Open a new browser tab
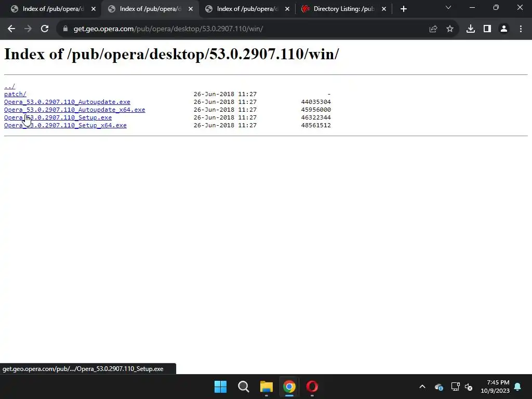 point(403,9)
